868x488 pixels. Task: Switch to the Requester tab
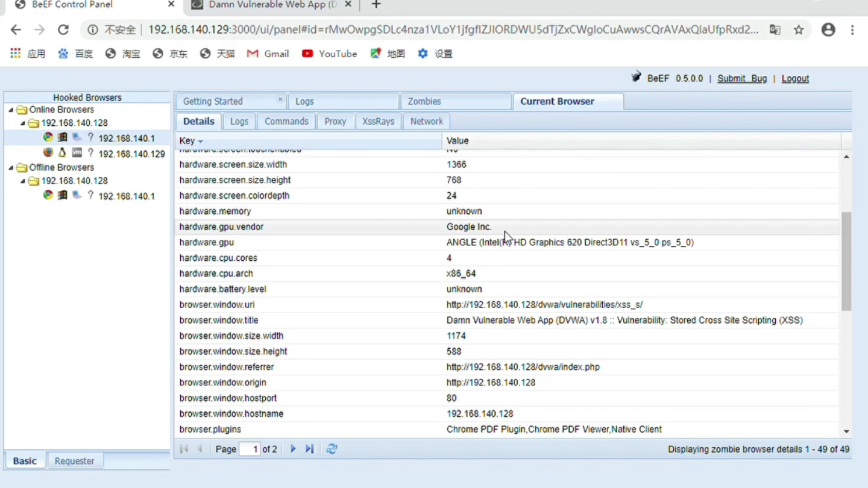click(75, 461)
